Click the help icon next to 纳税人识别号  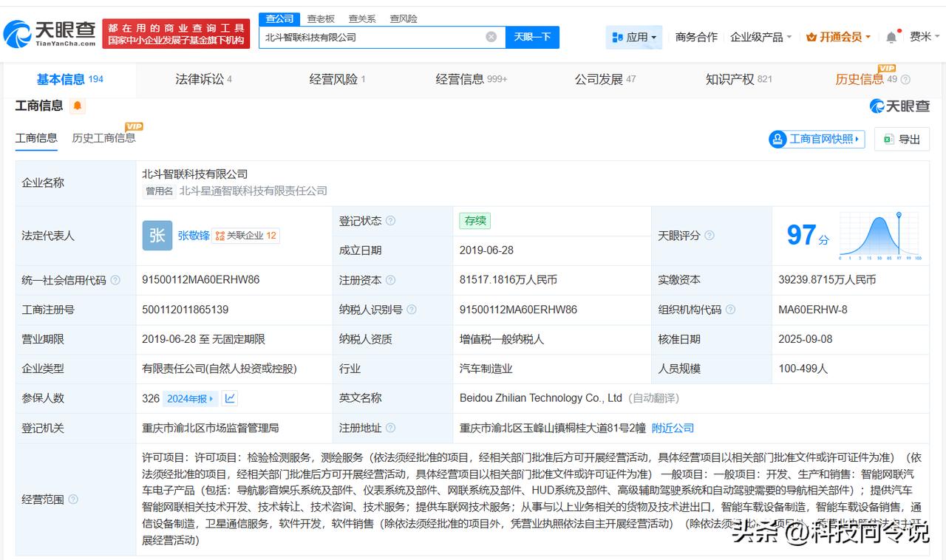click(411, 310)
